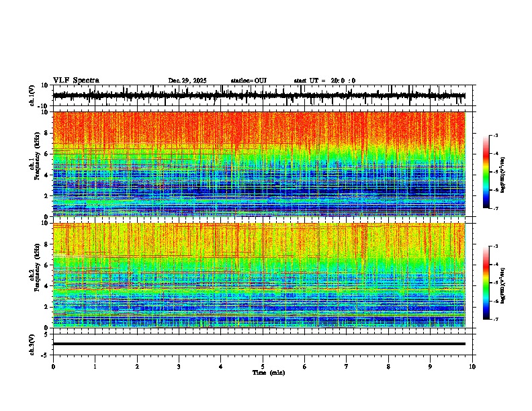Click the time axis tick label "3"
This screenshot has height=411, width=532.
click(x=179, y=367)
